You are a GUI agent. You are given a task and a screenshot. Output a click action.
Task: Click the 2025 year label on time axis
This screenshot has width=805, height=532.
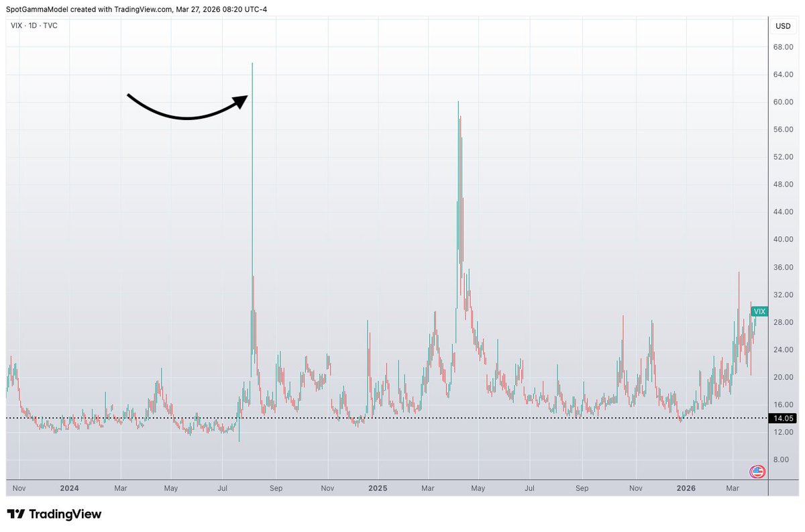[x=376, y=488]
